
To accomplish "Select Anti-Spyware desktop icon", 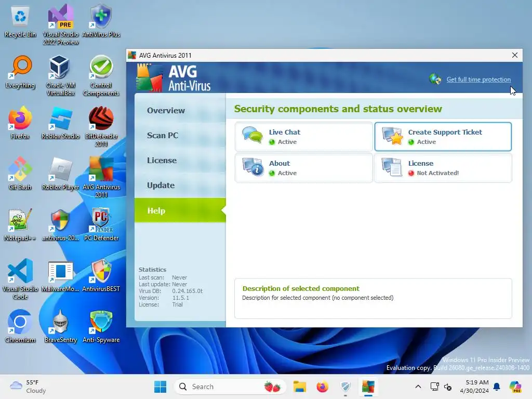I will click(101, 326).
